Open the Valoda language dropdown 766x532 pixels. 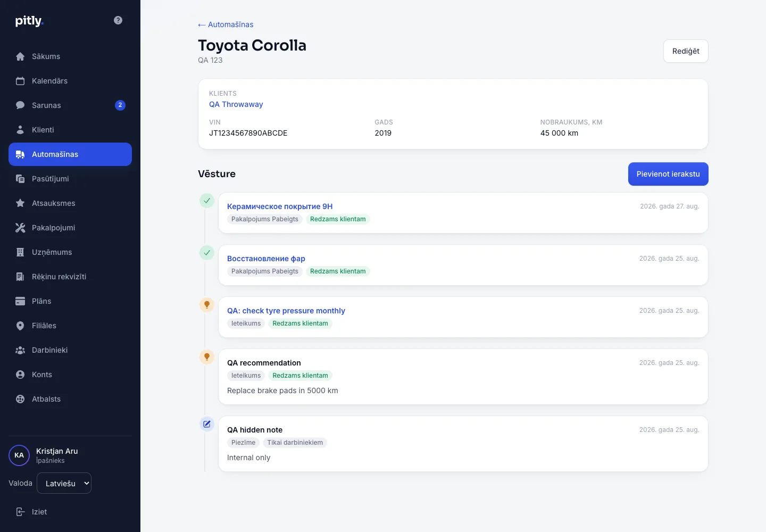64,483
